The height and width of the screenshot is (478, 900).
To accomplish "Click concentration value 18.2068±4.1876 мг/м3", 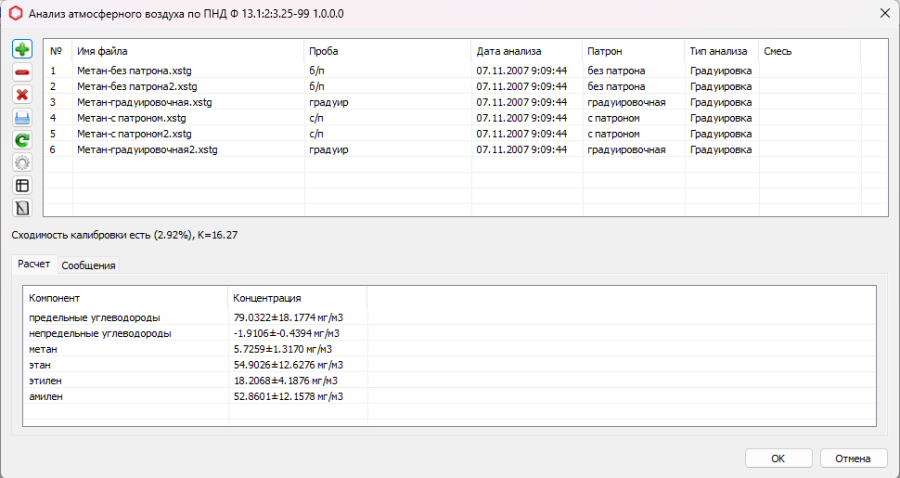I will (286, 380).
